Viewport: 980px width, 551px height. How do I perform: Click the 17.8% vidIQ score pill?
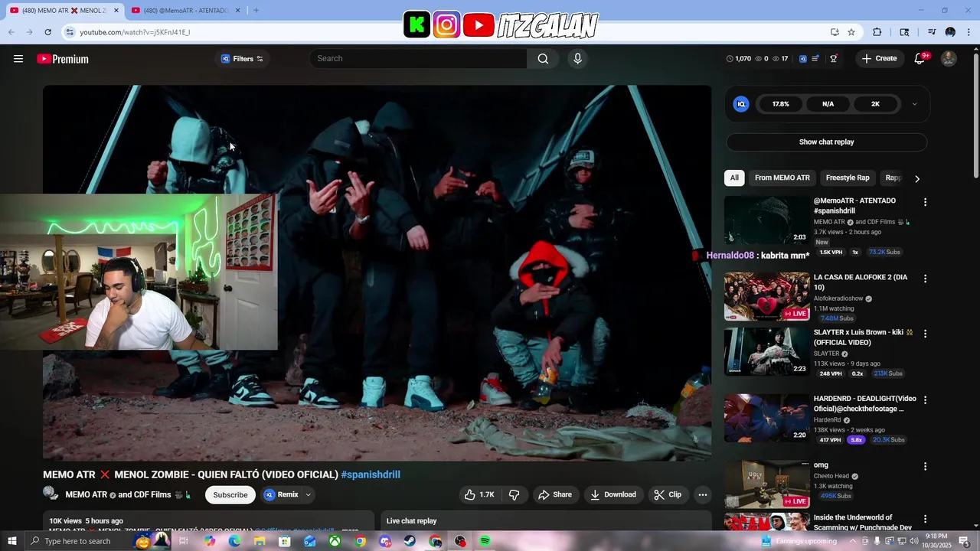[x=780, y=104]
